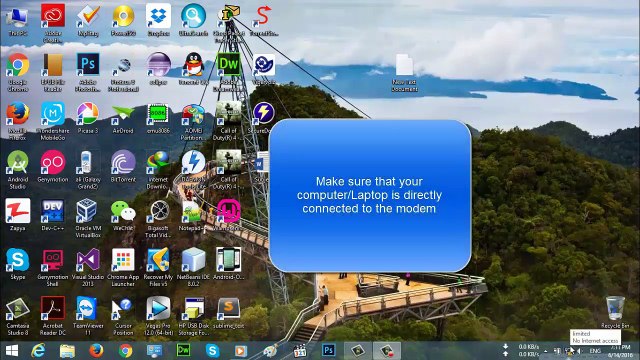
Task: Switch to Firefox in the taskbar
Action: 96,351
